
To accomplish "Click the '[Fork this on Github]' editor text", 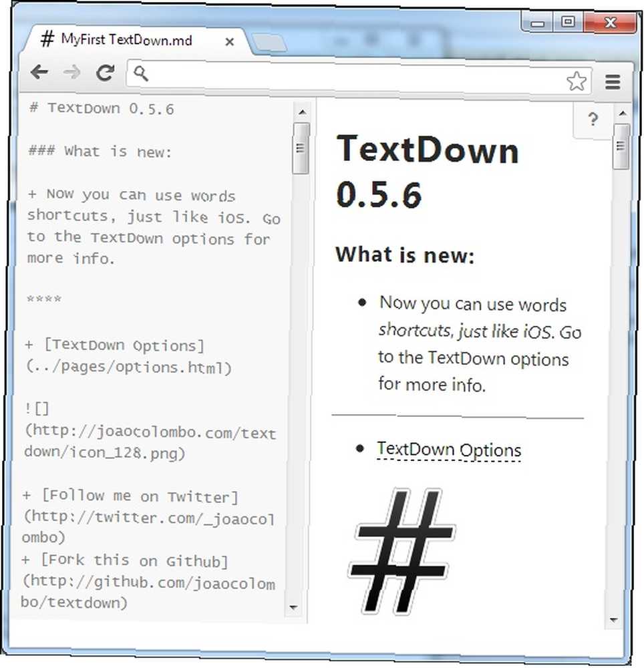I will [x=134, y=560].
